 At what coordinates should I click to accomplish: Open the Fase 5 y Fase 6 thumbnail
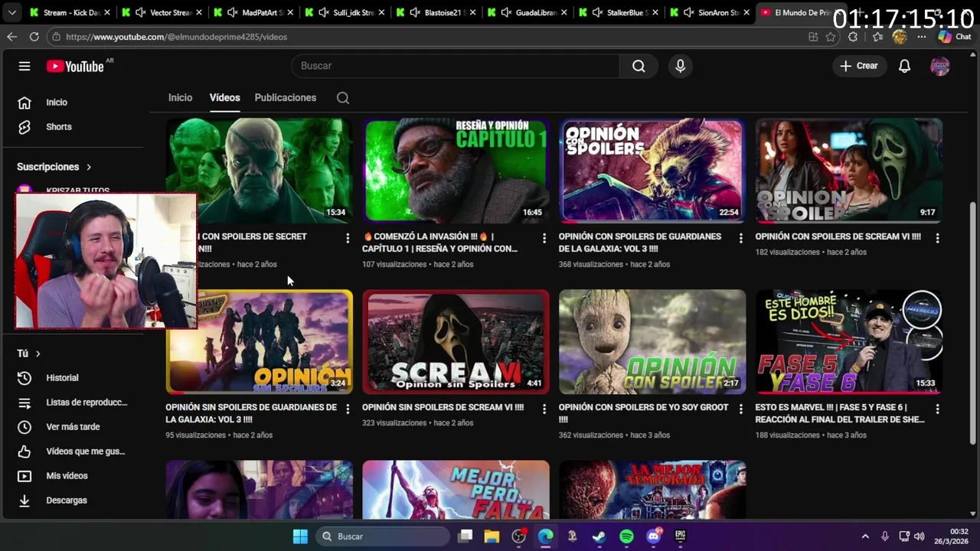(848, 341)
